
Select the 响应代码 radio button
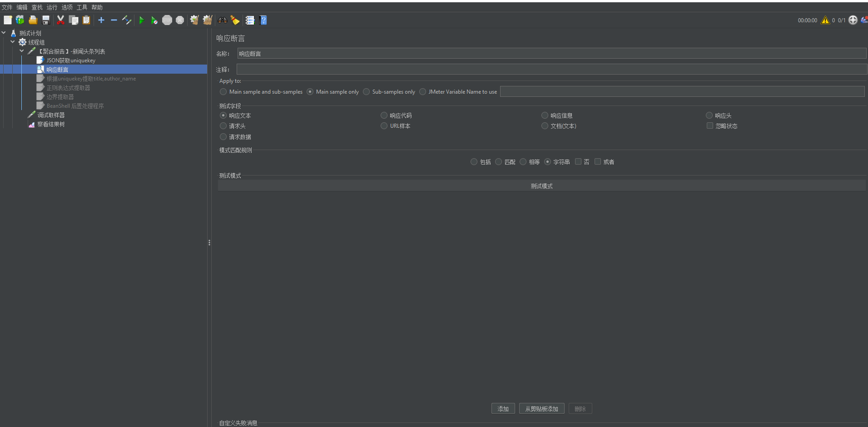(384, 116)
